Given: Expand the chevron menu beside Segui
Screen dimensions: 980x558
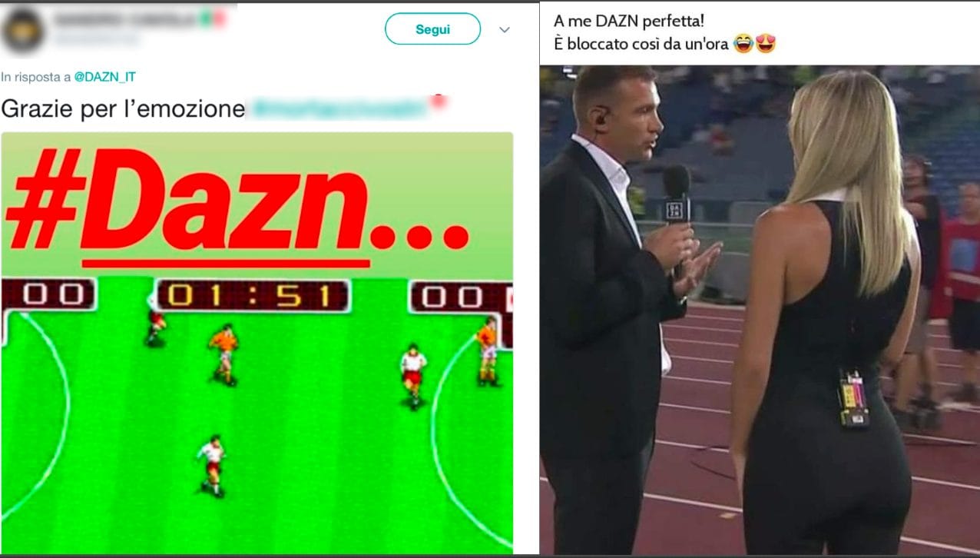Looking at the screenshot, I should 505,30.
